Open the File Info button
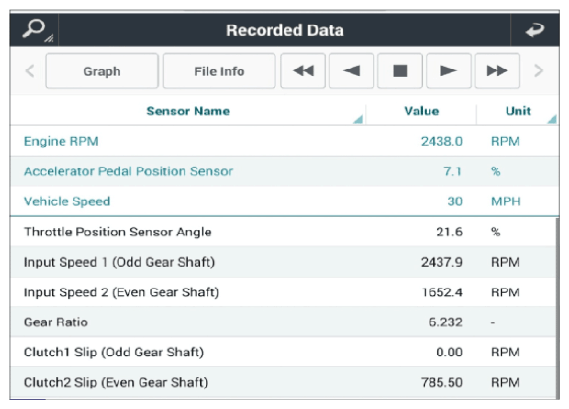569x409 pixels. pos(219,71)
